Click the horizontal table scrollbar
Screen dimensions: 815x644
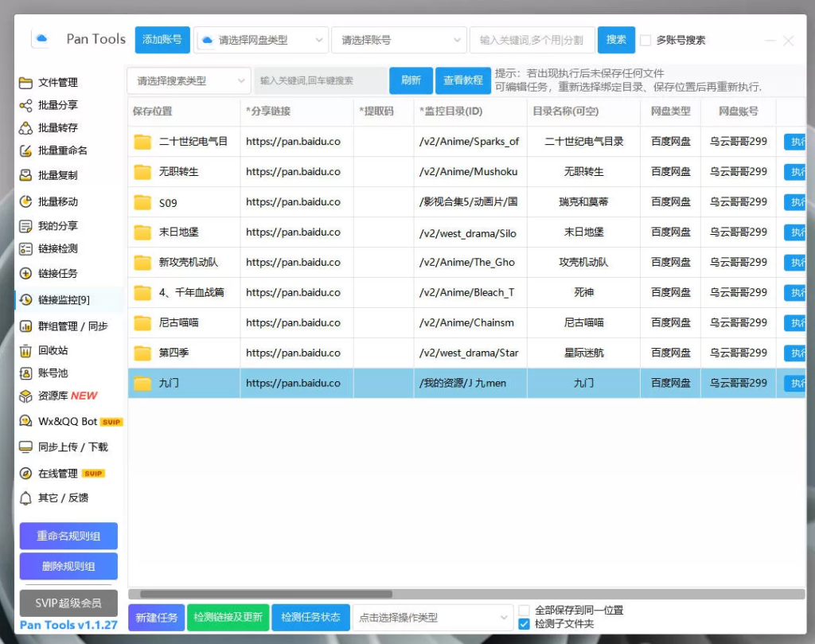(x=266, y=594)
